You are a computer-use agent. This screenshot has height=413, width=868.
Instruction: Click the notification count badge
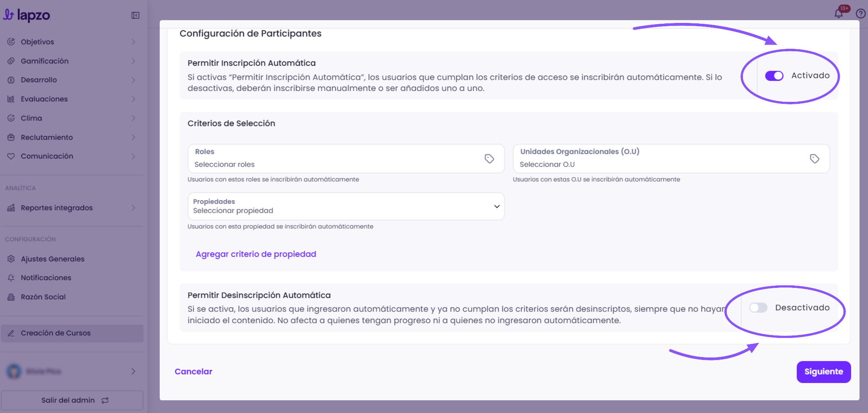844,8
